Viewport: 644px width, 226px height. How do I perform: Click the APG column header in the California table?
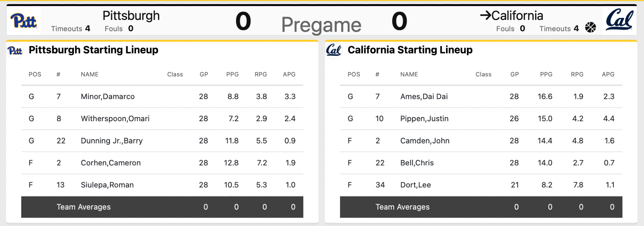click(x=608, y=74)
